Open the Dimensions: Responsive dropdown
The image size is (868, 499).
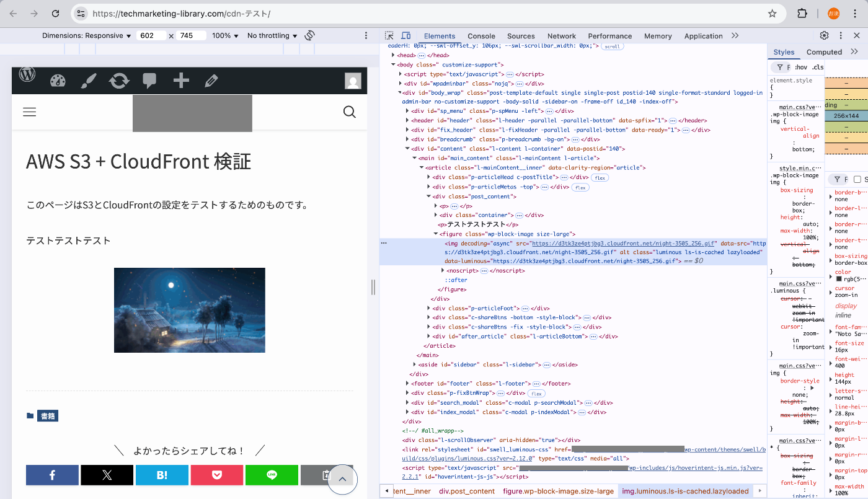pos(86,36)
